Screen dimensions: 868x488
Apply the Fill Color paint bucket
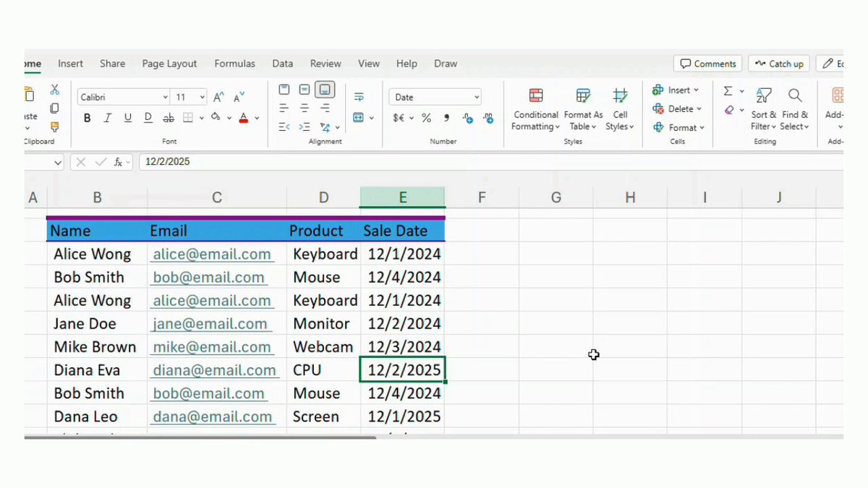click(x=216, y=118)
